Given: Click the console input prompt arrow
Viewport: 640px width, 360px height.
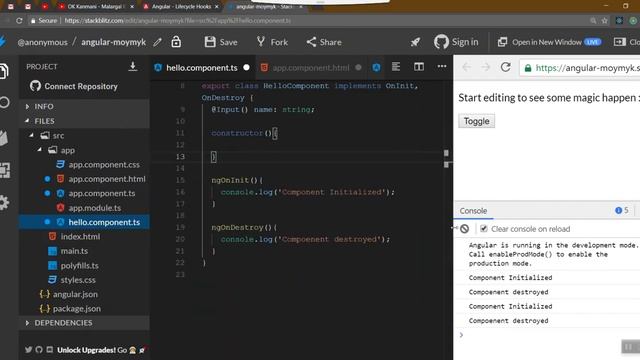Looking at the screenshot, I should coord(461,335).
